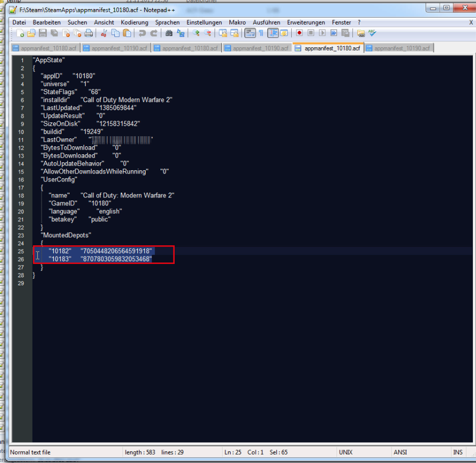Open the Erweiterungen menu
This screenshot has width=476, height=463.
pyautogui.click(x=306, y=22)
